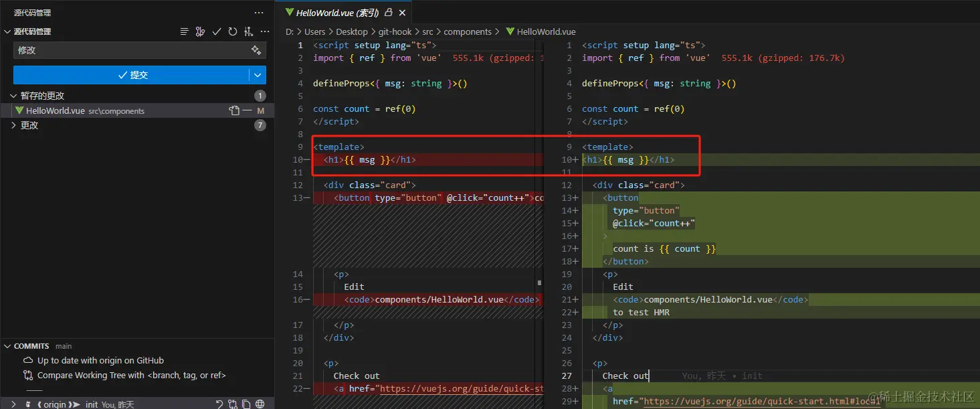Select staged HelloWorld.vue in the changes list
This screenshot has height=409, width=980.
coord(136,110)
